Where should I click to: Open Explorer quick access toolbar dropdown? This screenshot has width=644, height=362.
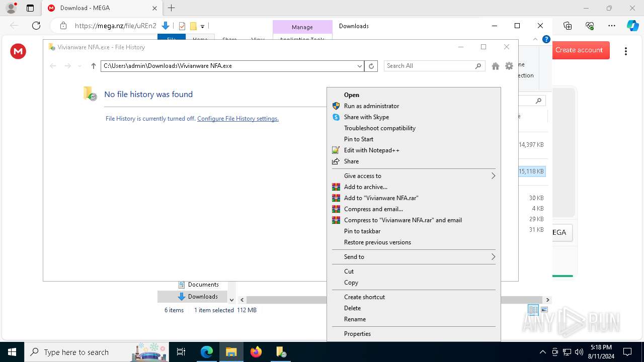tap(202, 26)
